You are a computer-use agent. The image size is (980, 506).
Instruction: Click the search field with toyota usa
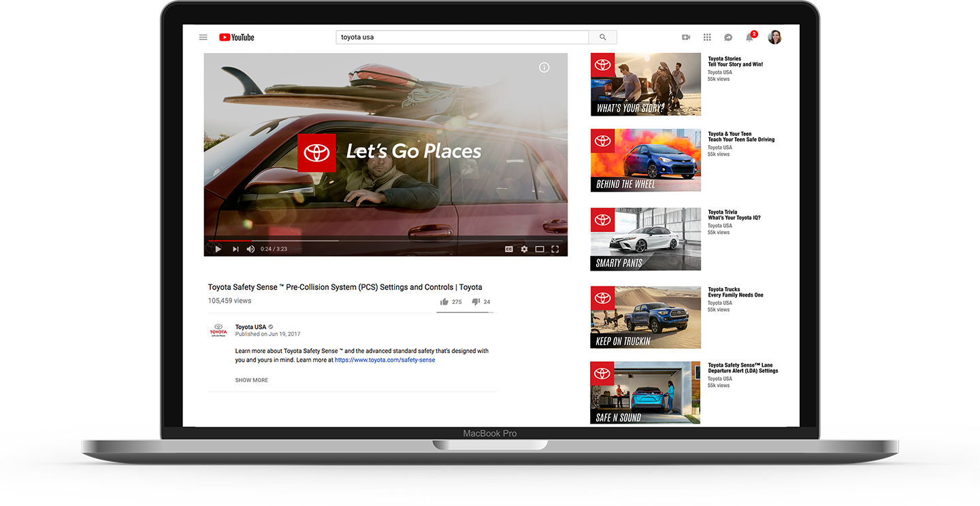coord(462,37)
